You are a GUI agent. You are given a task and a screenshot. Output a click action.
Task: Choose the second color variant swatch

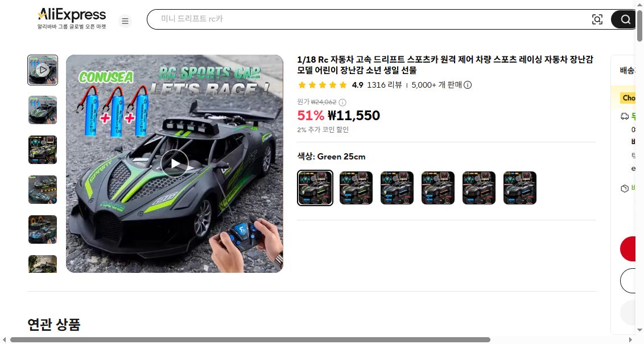tap(356, 188)
